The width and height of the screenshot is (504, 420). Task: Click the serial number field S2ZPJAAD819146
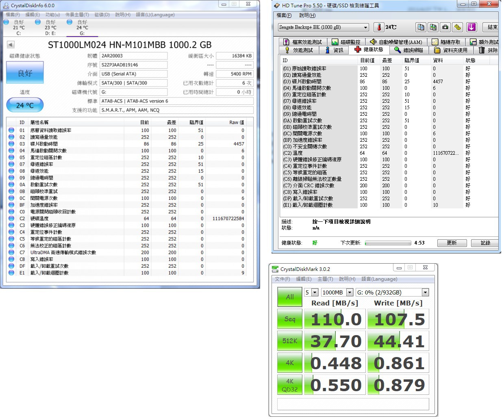point(133,65)
